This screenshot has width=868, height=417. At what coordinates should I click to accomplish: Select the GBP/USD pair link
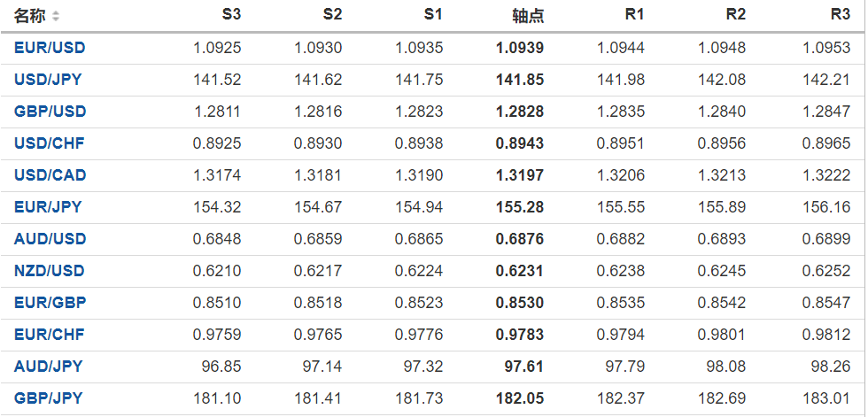50,112
